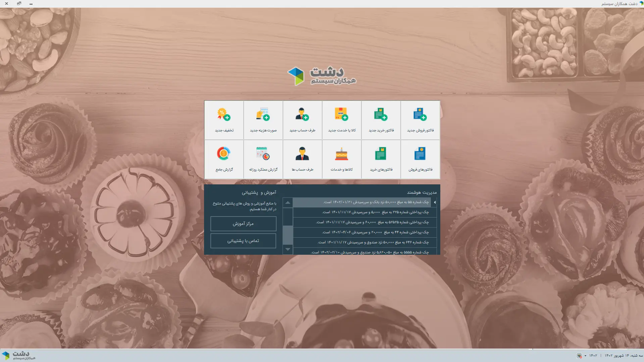This screenshot has height=362, width=644.
Task: Open daily performance report (گزارش عملکرد روزانه)
Action: tap(263, 159)
